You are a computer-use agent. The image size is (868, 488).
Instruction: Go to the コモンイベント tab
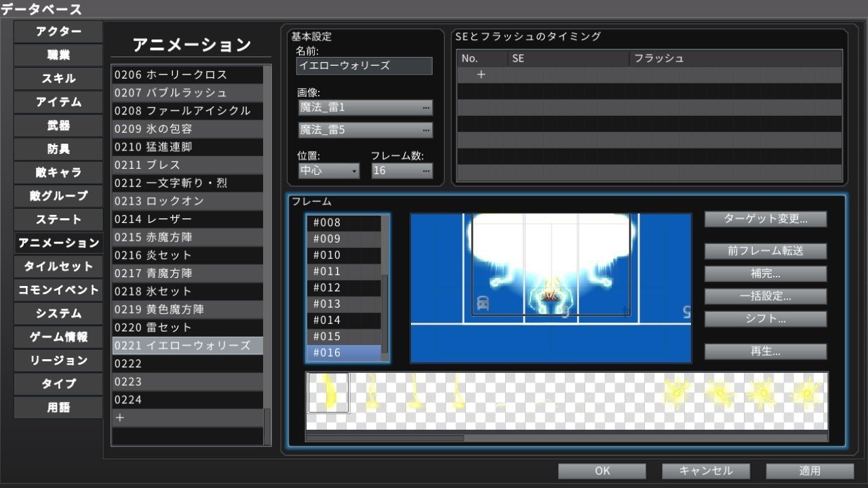[x=58, y=290]
